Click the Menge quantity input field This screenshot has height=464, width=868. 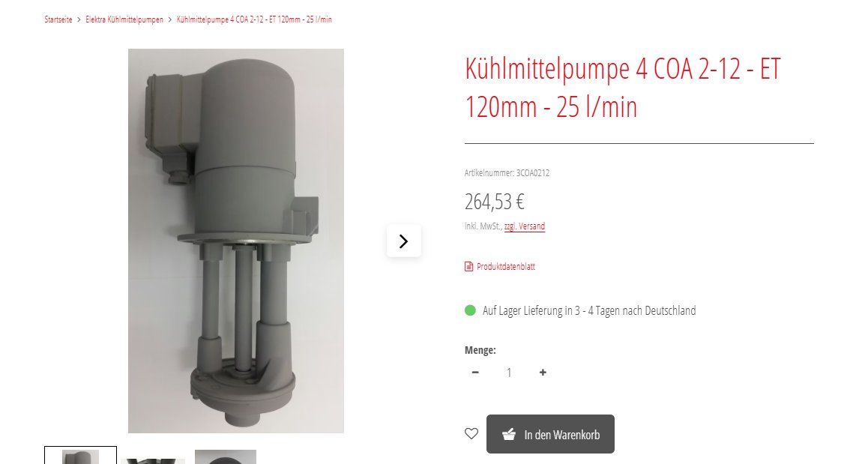(x=509, y=372)
